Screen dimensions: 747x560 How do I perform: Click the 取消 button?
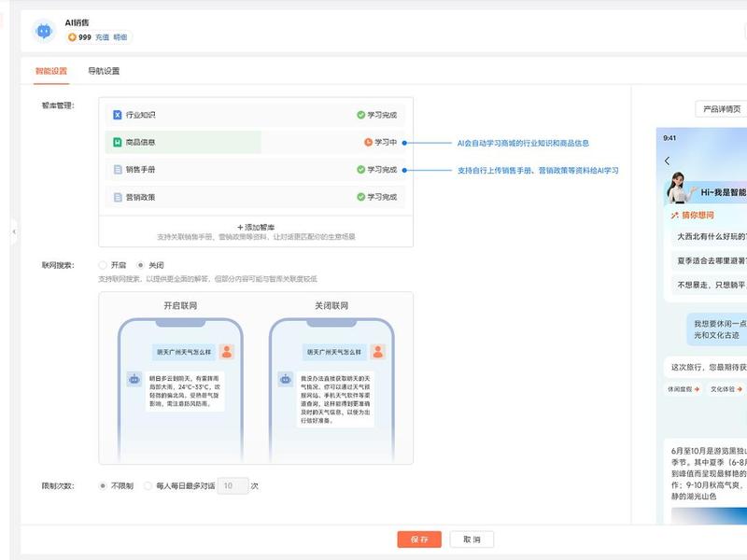[x=472, y=539]
